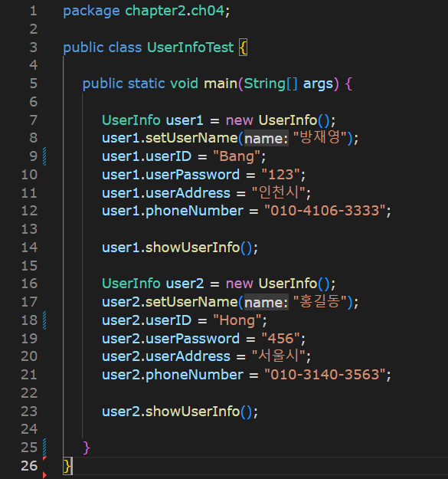Click setUserName on the user2 line
Image resolution: width=448 pixels, height=479 pixels.
pos(191,302)
